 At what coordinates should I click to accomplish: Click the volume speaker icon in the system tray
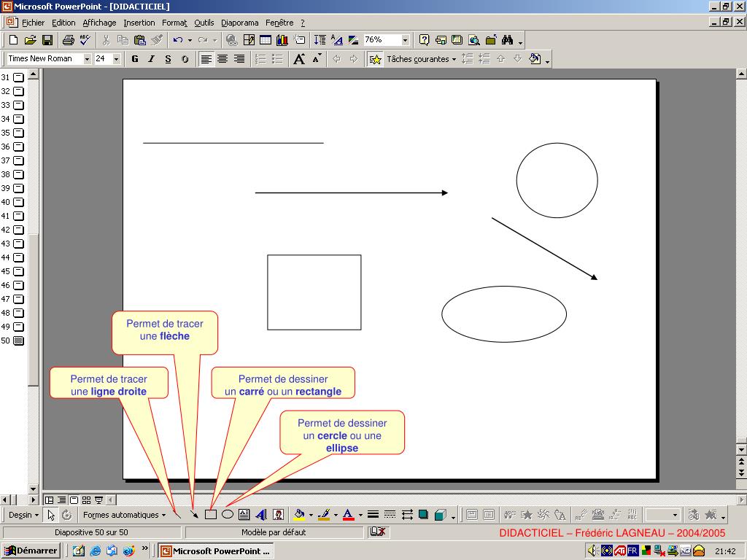pos(592,551)
